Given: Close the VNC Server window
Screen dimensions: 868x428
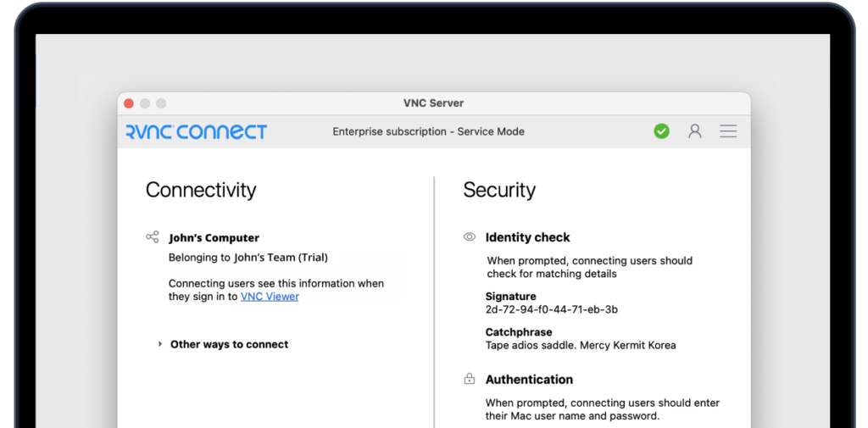Looking at the screenshot, I should point(129,103).
